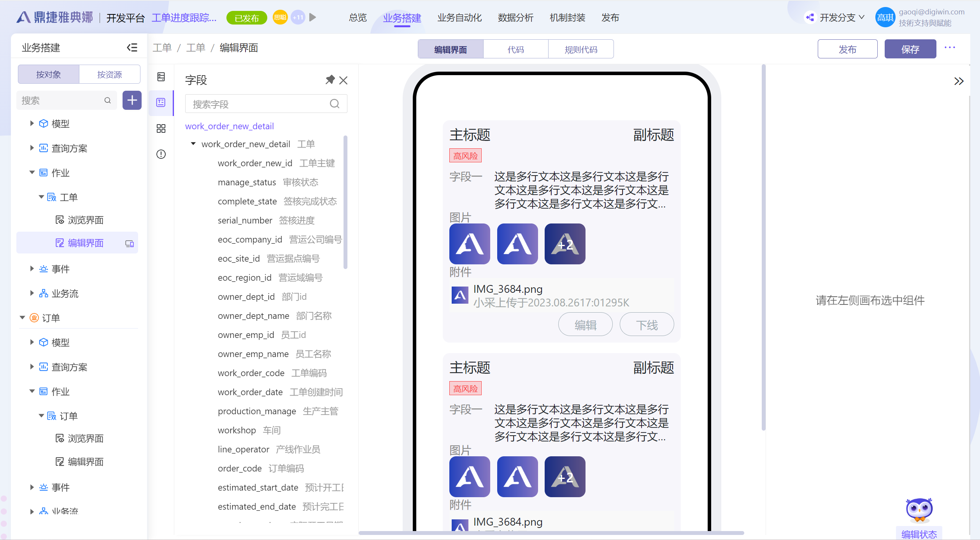This screenshot has height=540, width=980.
Task: Expand the right properties panel chevrons
Action: coord(959,81)
